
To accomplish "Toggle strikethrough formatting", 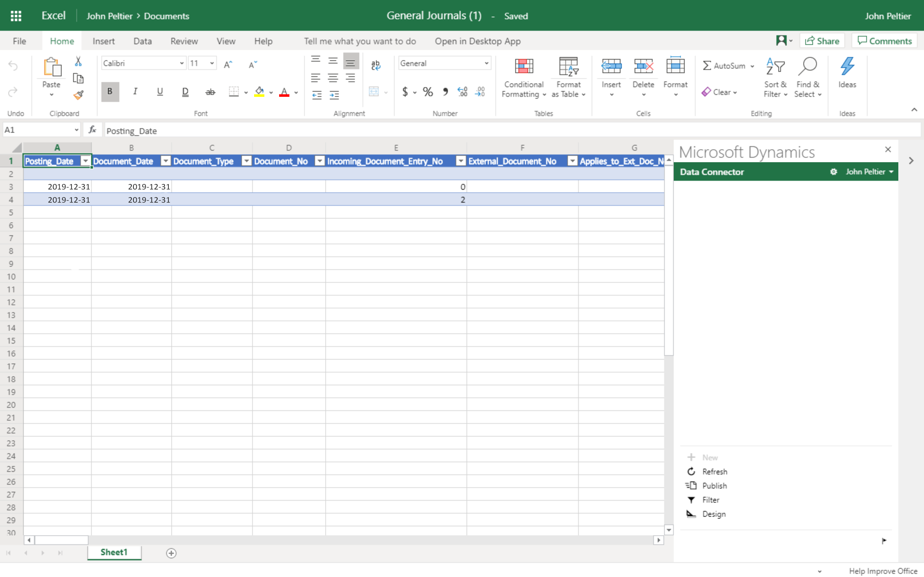I will 210,92.
